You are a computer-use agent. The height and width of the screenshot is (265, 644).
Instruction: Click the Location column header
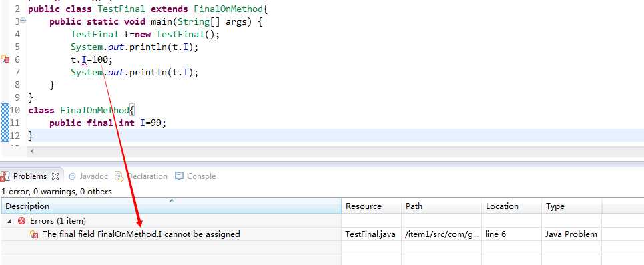pos(511,206)
